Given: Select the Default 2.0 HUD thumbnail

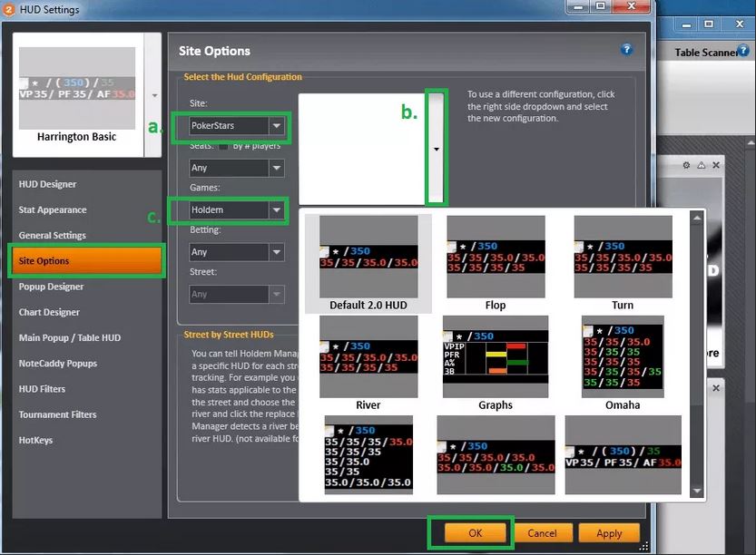Looking at the screenshot, I should 368,258.
